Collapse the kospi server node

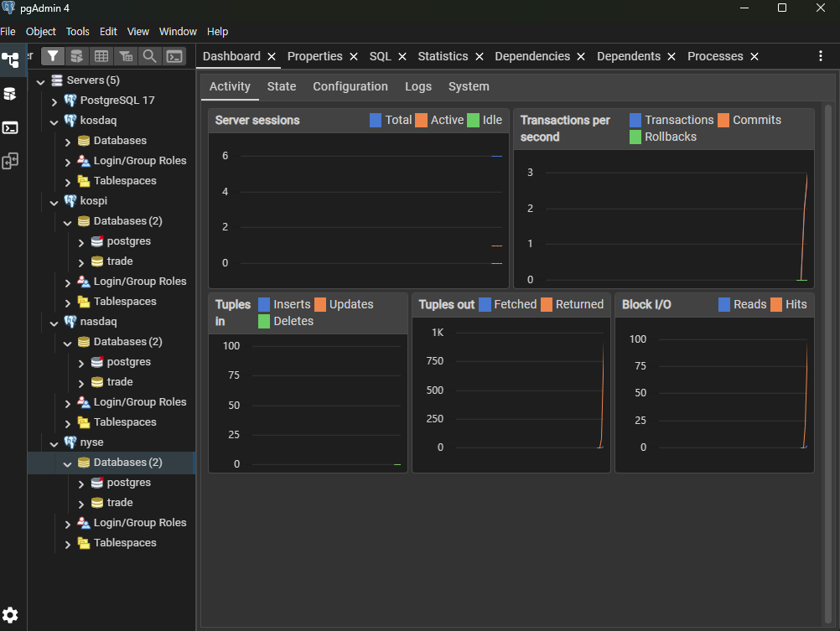pyautogui.click(x=54, y=201)
